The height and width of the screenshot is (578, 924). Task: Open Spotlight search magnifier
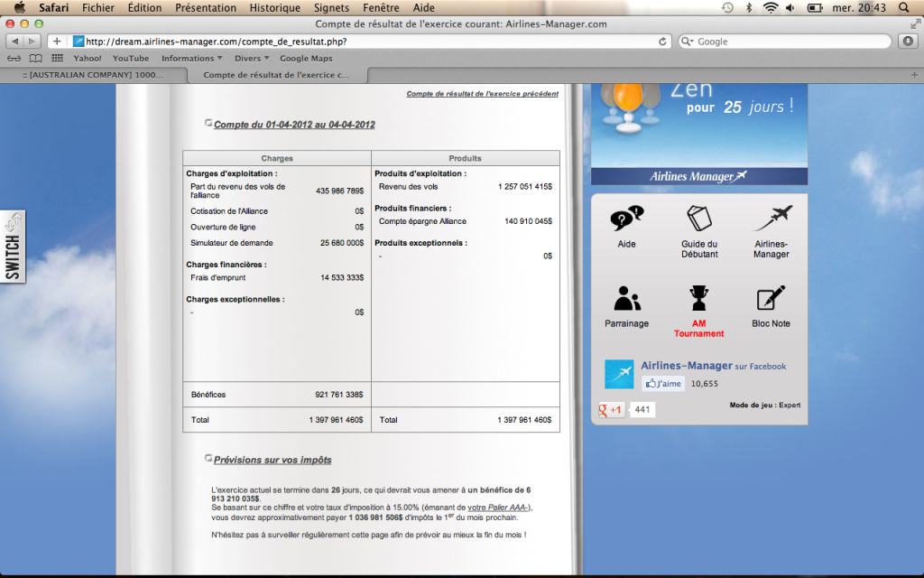(904, 7)
